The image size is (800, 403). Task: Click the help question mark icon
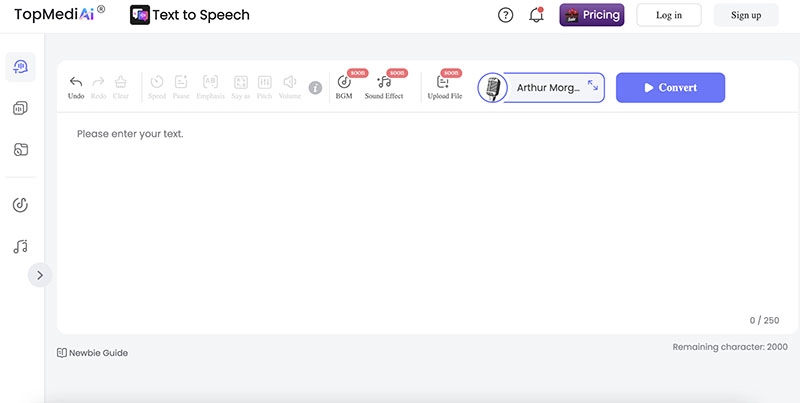506,15
